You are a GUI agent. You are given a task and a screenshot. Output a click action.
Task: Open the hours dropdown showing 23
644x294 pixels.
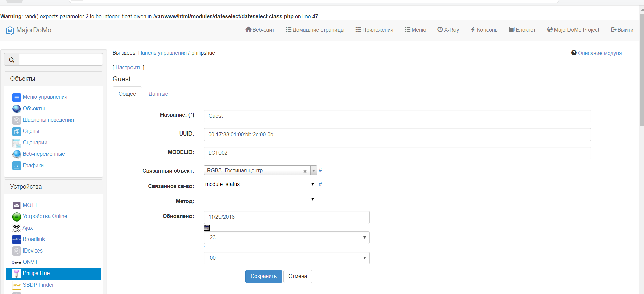coord(287,238)
